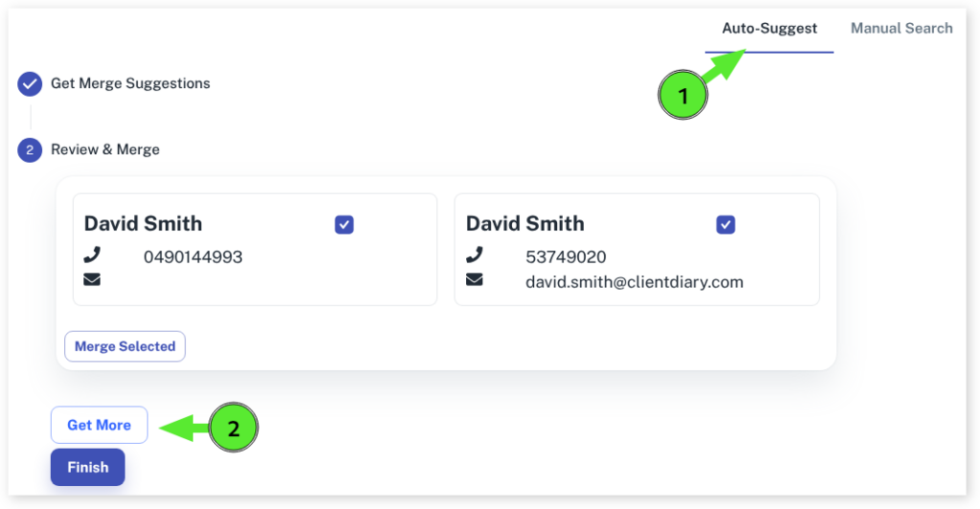Switch to the Auto-Suggest tab
Image resolution: width=980 pixels, height=509 pixels.
pos(769,29)
